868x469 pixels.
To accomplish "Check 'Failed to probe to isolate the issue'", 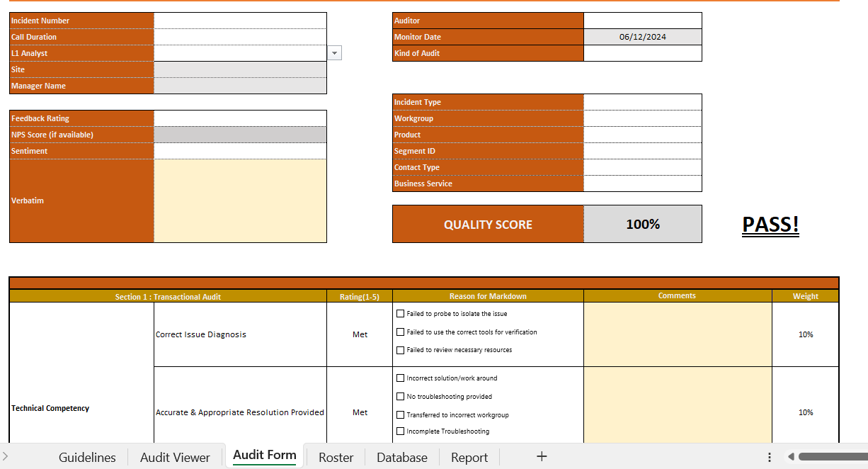I will click(401, 313).
